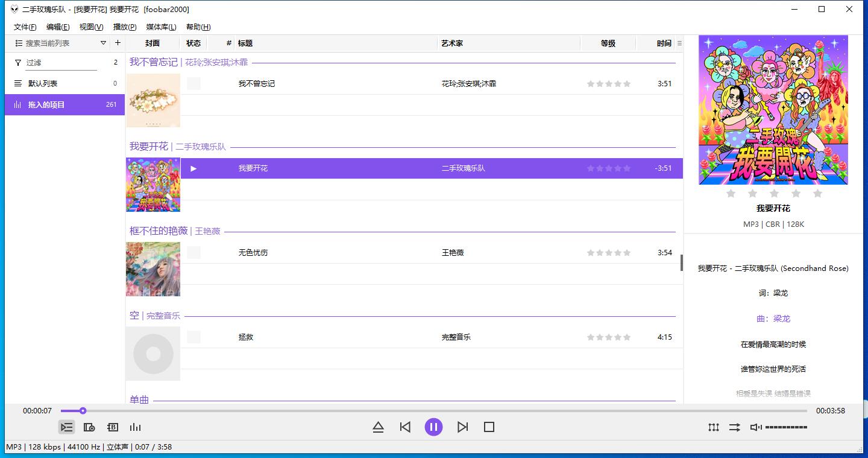Mute the volume speaker icon
Viewport: 868px width, 458px height.
(x=755, y=427)
